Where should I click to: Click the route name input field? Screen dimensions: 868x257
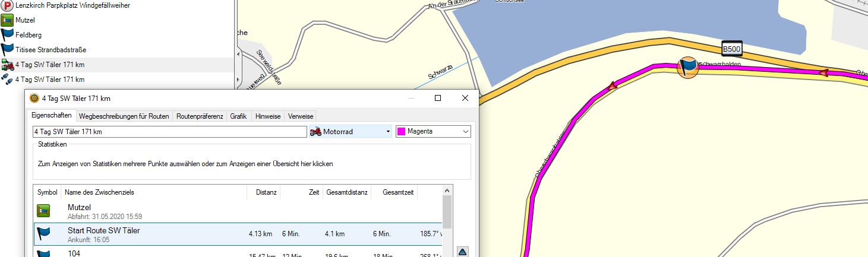(169, 132)
